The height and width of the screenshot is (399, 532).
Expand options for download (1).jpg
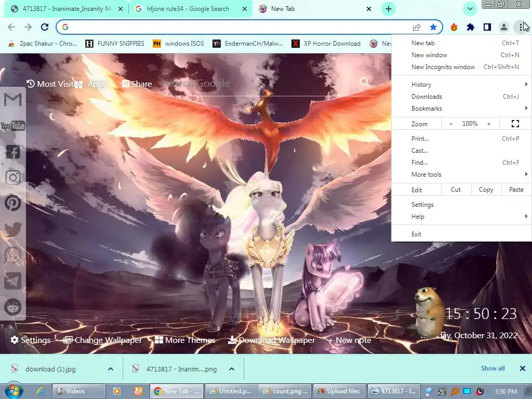coord(111,369)
